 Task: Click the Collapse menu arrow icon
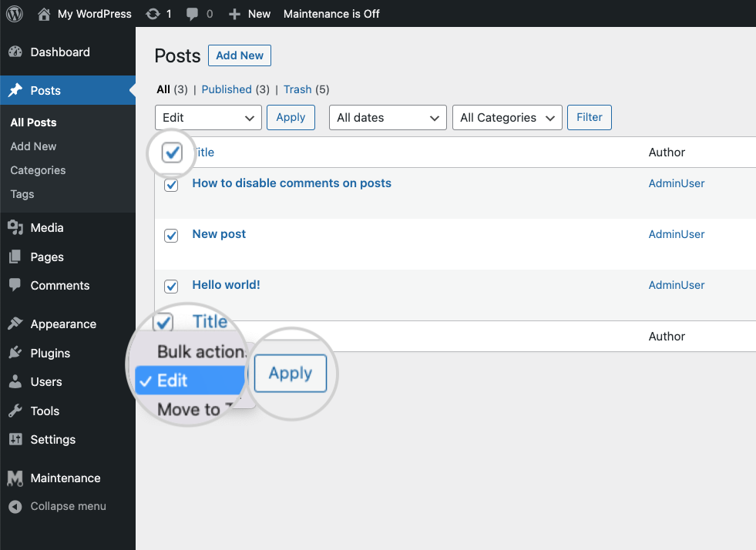(x=15, y=507)
